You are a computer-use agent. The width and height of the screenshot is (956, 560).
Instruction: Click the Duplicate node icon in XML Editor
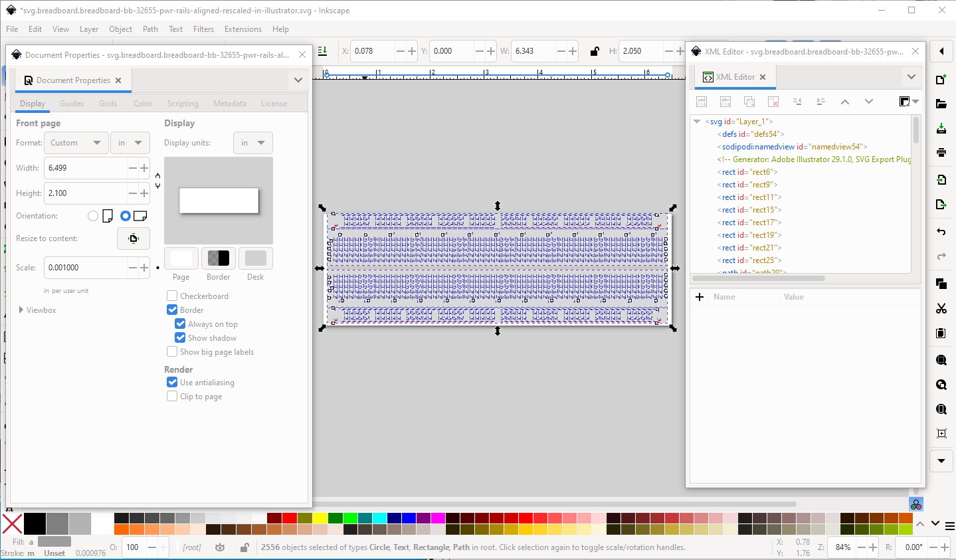tap(749, 102)
